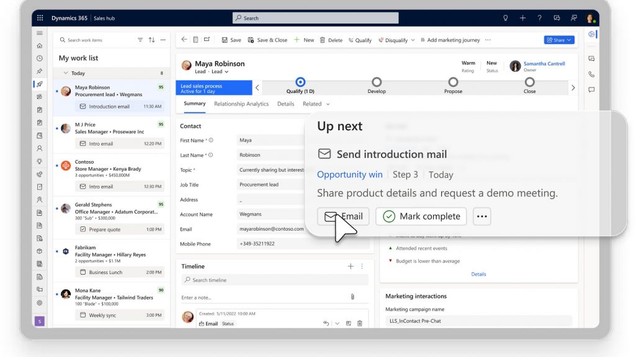
Task: Click the Email button in Up next
Action: click(x=343, y=216)
